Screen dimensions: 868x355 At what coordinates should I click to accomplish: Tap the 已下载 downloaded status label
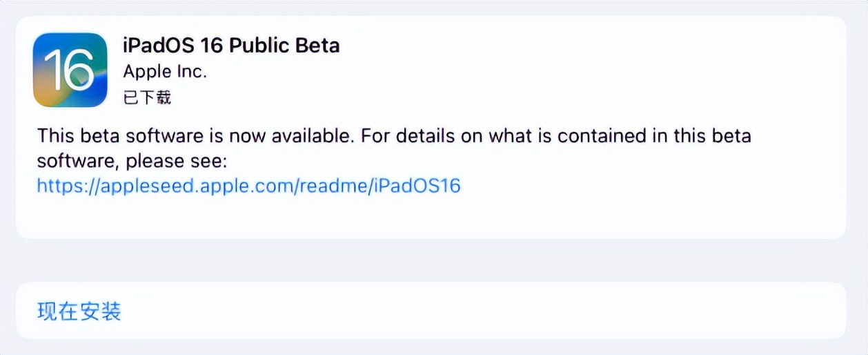point(147,97)
